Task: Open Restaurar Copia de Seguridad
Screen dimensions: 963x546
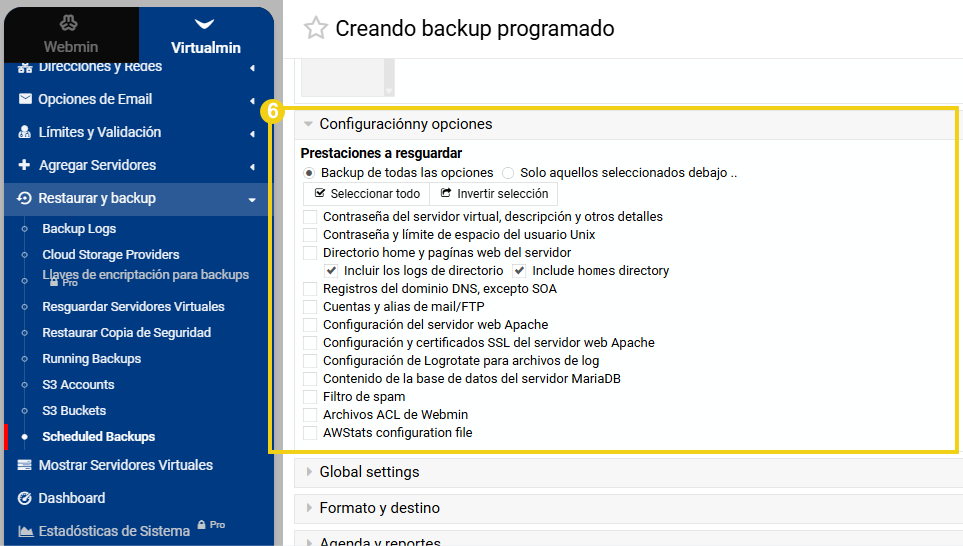Action: coord(127,332)
